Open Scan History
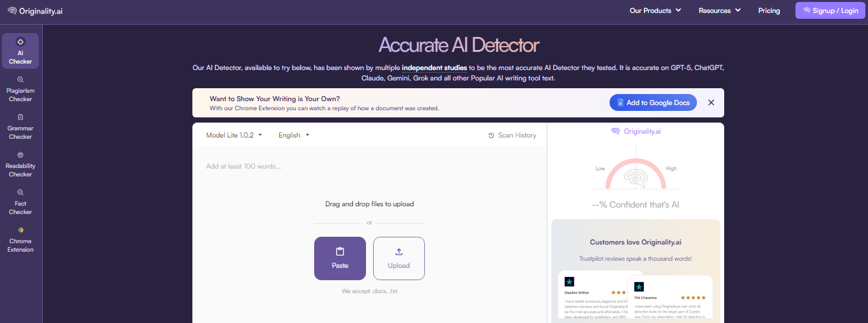Image resolution: width=868 pixels, height=323 pixels. click(x=512, y=136)
